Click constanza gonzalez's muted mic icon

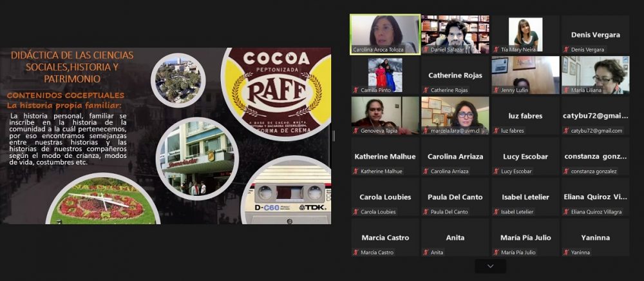[x=566, y=171]
